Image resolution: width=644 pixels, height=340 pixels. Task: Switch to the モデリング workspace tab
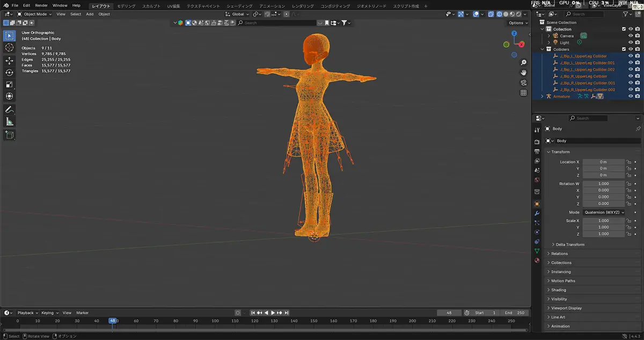(x=127, y=6)
